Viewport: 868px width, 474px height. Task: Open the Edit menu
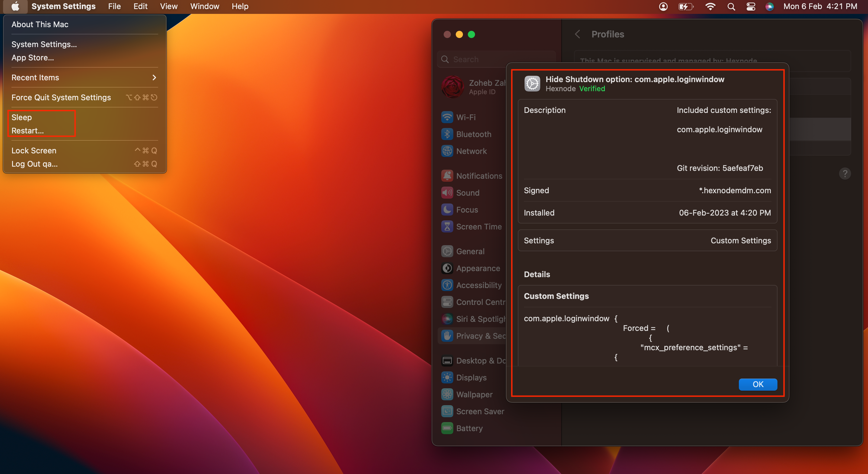coord(140,6)
